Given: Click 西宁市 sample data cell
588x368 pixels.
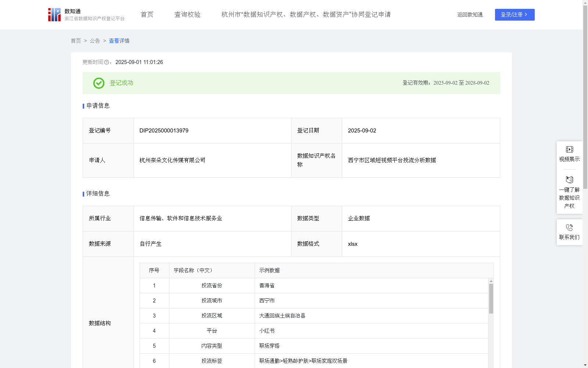Looking at the screenshot, I should pos(372,301).
